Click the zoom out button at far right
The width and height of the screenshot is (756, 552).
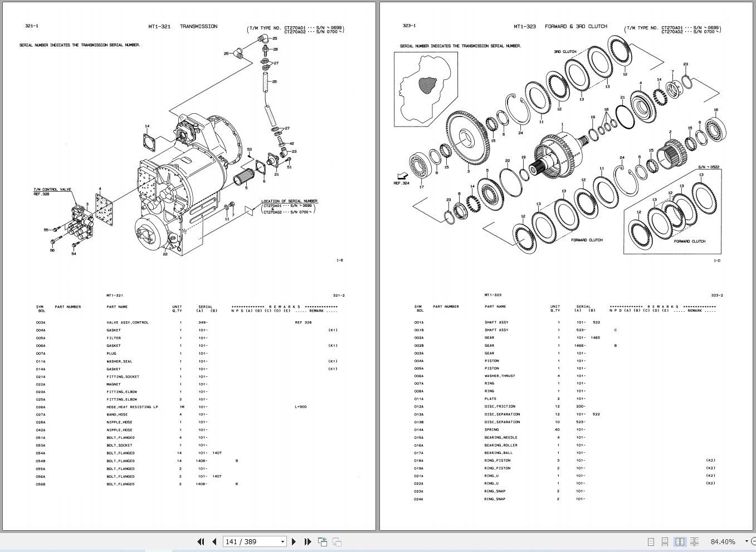[754, 541]
